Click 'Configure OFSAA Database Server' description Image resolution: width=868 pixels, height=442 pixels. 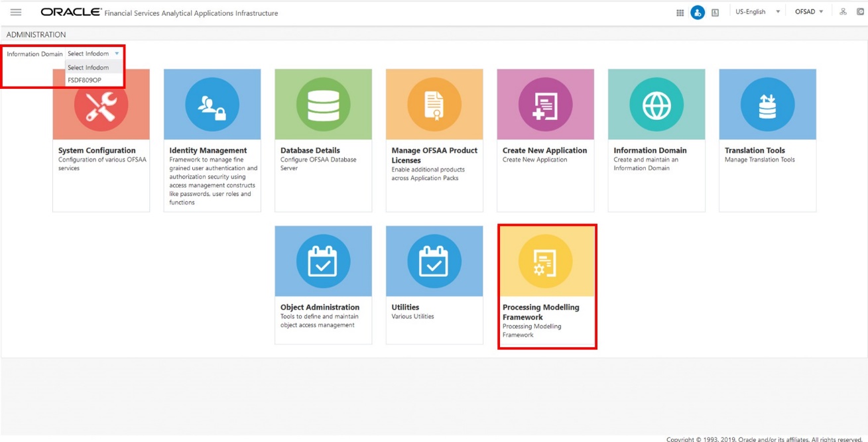click(318, 164)
